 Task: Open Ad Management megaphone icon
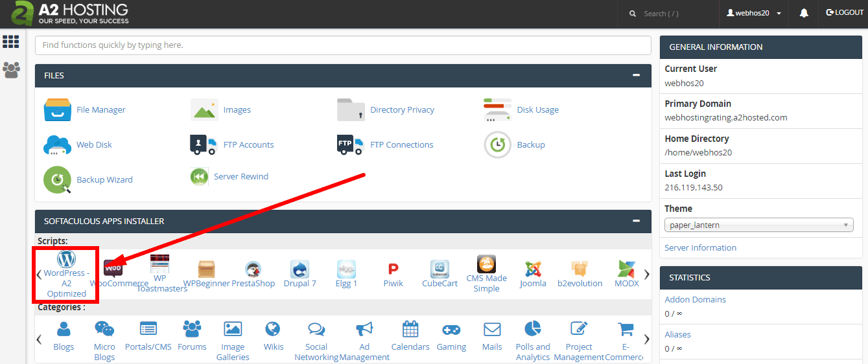pyautogui.click(x=364, y=329)
